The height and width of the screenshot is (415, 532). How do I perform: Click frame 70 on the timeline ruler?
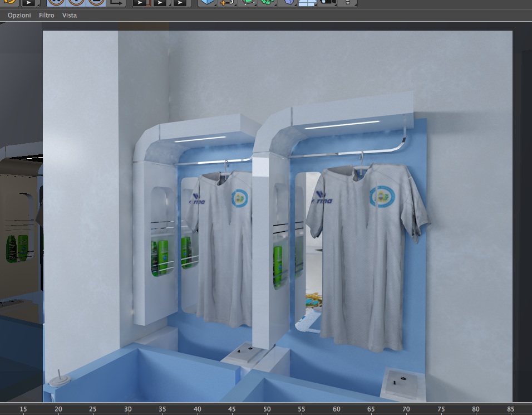point(406,409)
